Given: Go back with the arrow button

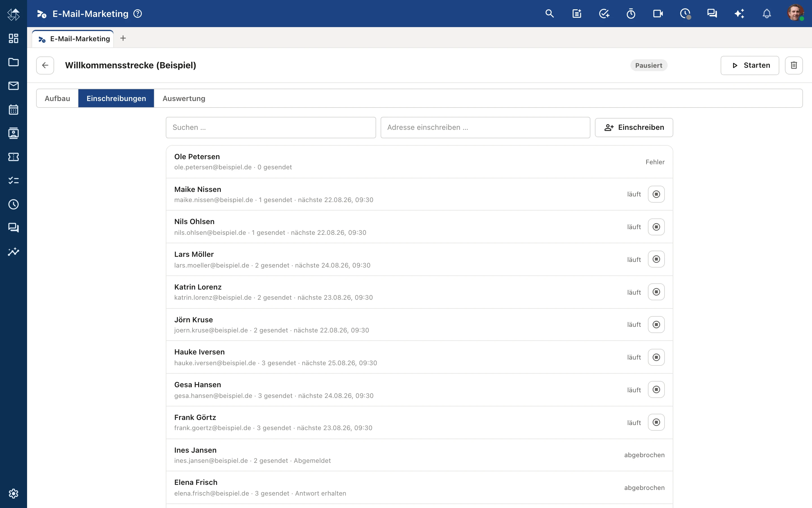Looking at the screenshot, I should point(45,65).
